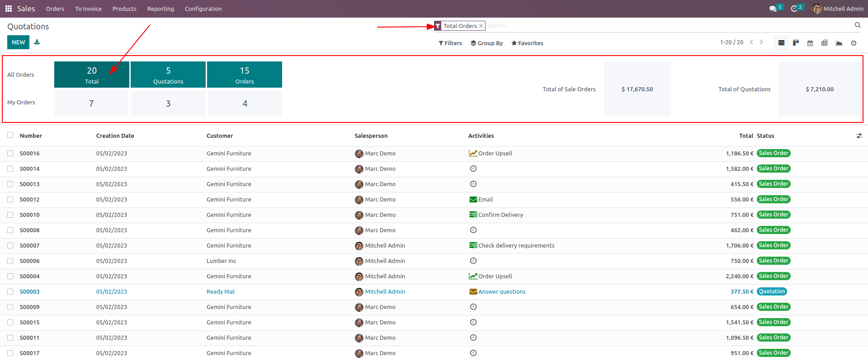Expand the Filters dropdown
The image size is (868, 361).
450,43
